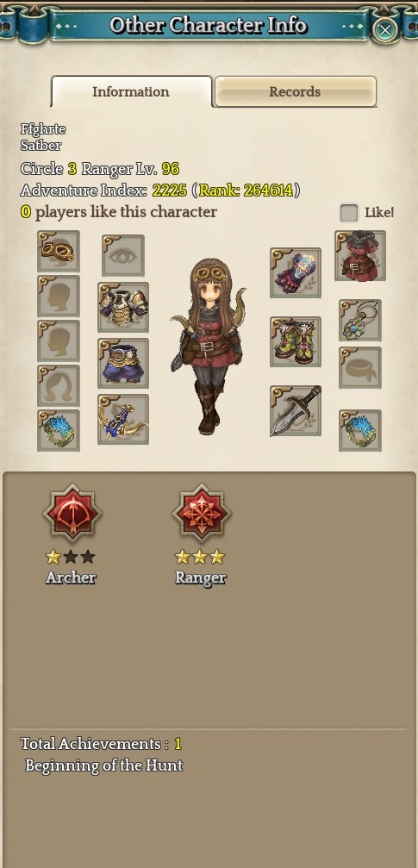This screenshot has width=418, height=868.
Task: Click the necklace accessory slot
Action: point(360,320)
